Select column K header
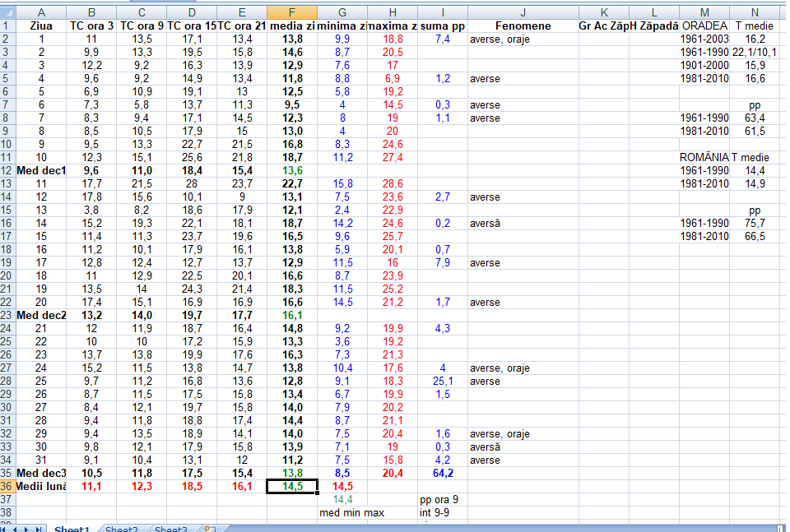 (x=603, y=12)
